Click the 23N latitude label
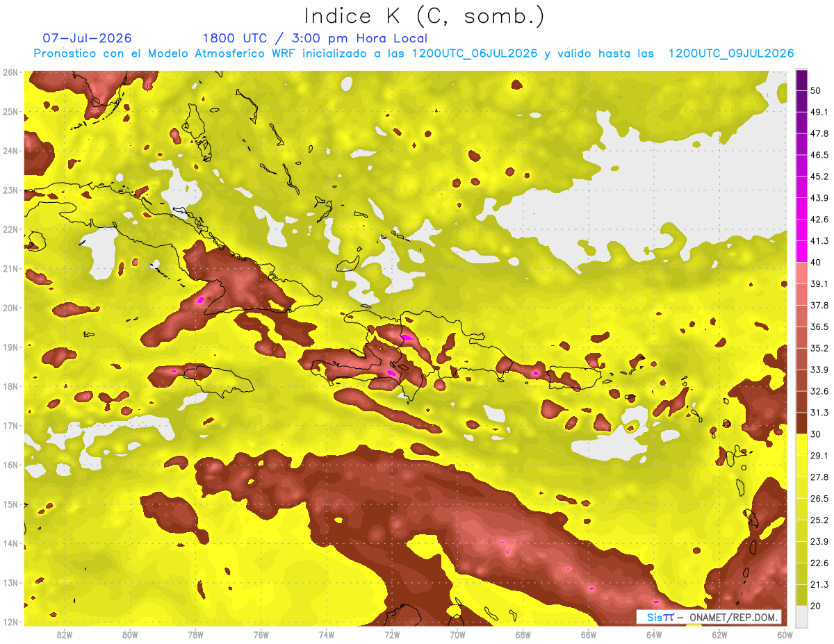The image size is (834, 644). (10, 190)
